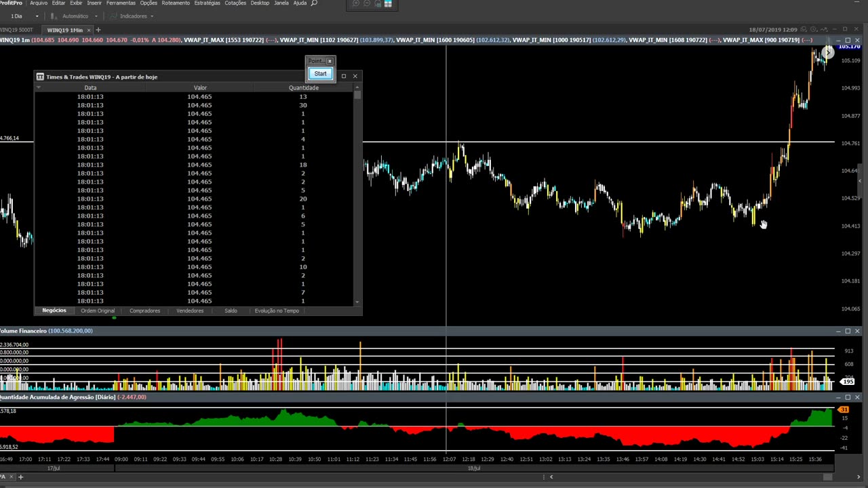Open the Janela menu
This screenshot has height=488, width=868.
point(281,3)
